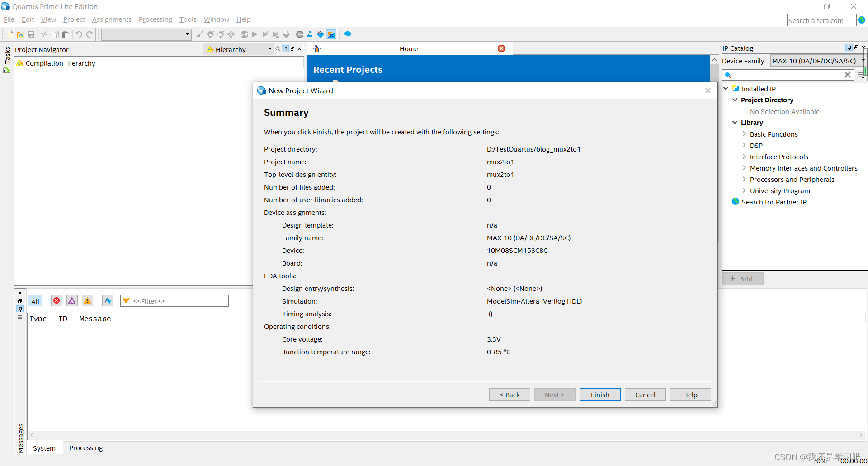868x466 pixels.
Task: Toggle critical warning messages filter
Action: pyautogui.click(x=72, y=301)
